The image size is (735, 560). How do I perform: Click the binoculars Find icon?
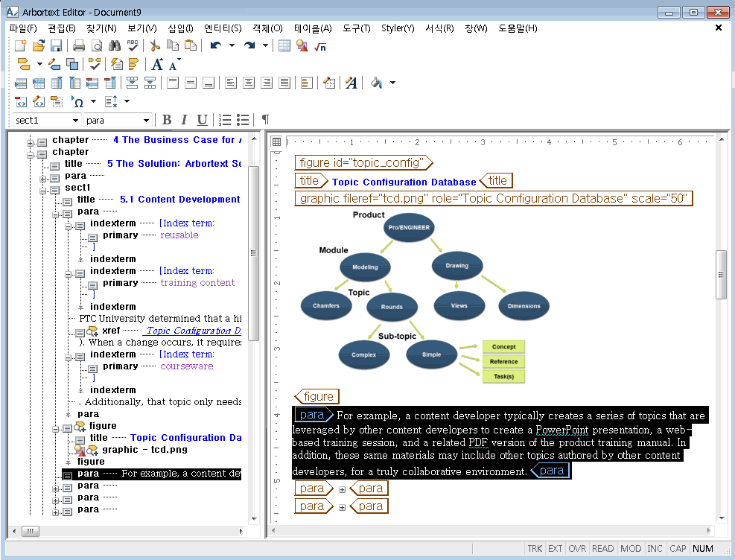pyautogui.click(x=115, y=45)
